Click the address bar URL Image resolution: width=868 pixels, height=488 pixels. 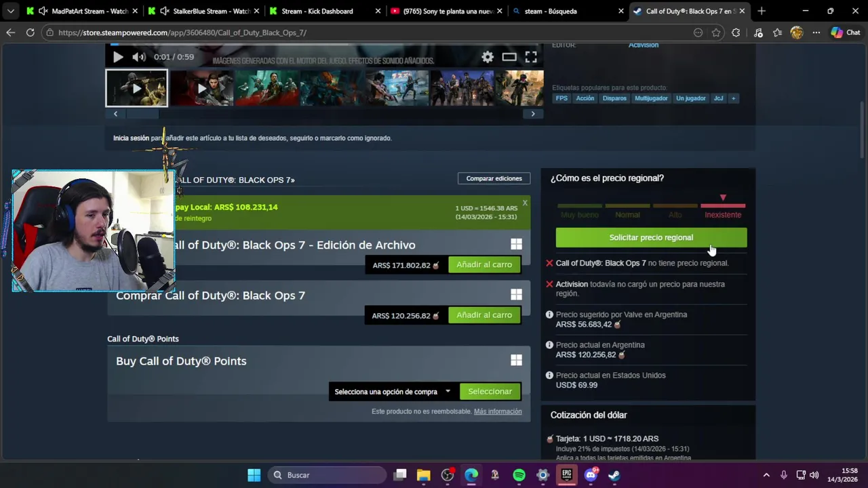182,33
